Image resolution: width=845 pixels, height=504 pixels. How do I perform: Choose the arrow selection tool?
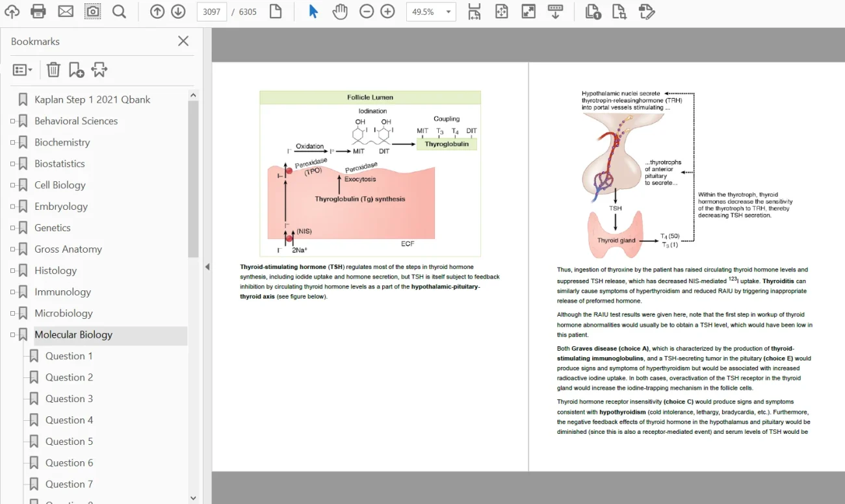click(313, 12)
